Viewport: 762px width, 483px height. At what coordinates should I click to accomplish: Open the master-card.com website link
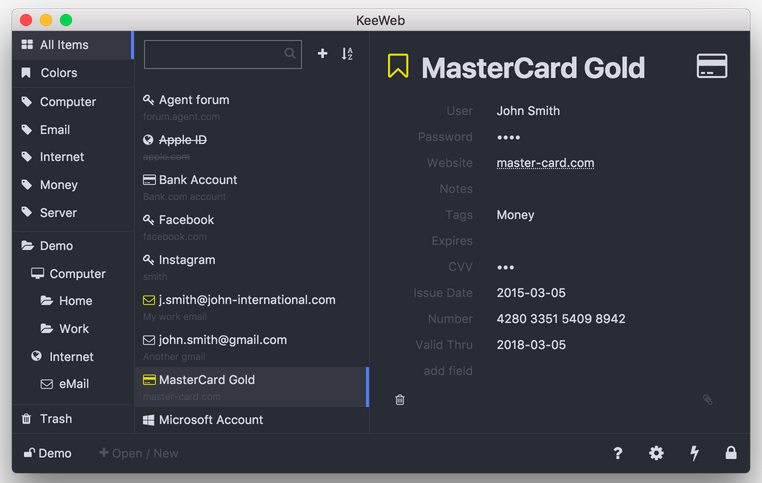(545, 163)
